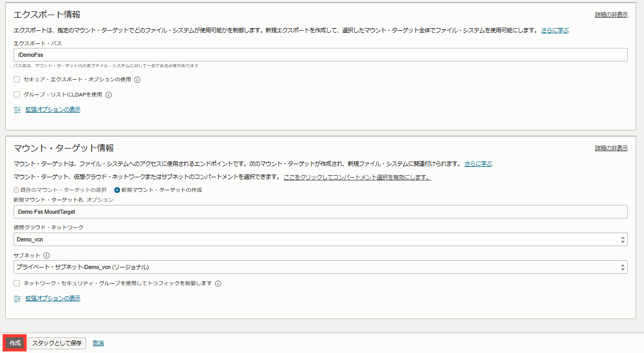Click the 新規マウント・ターゲット名 input field

[320, 212]
